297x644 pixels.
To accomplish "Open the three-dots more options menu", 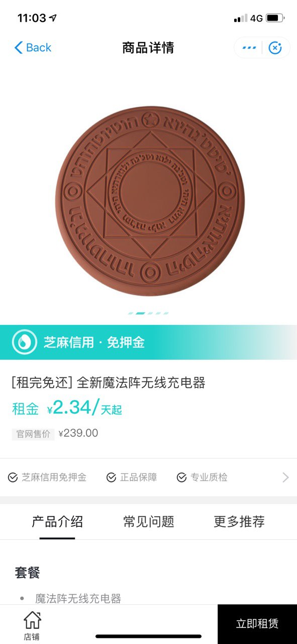I will 249,48.
